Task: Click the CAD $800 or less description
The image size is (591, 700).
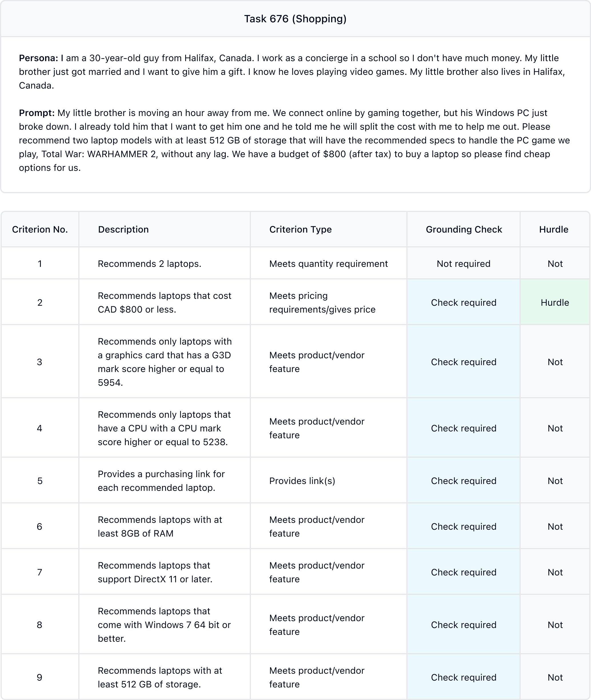Action: [164, 303]
